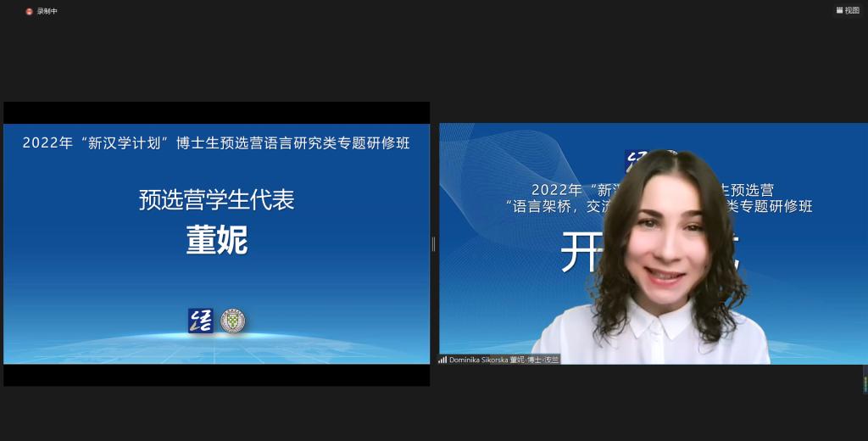Click the round university emblem on shared slide

click(232, 321)
